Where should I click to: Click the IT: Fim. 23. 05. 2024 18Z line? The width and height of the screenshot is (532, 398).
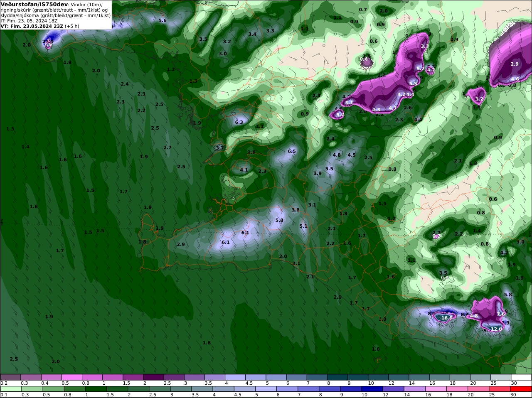pos(29,21)
